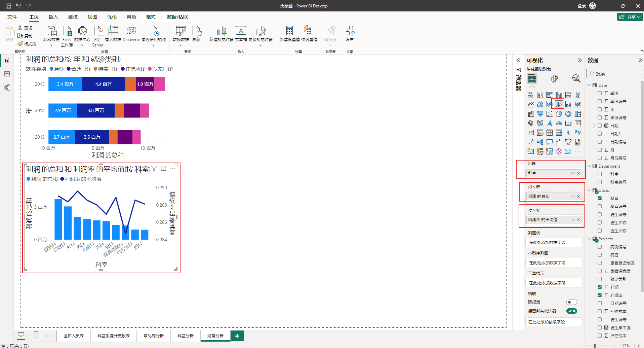644x348 pixels.
Task: Choose the line and stacked column chart visual
Action: click(559, 104)
